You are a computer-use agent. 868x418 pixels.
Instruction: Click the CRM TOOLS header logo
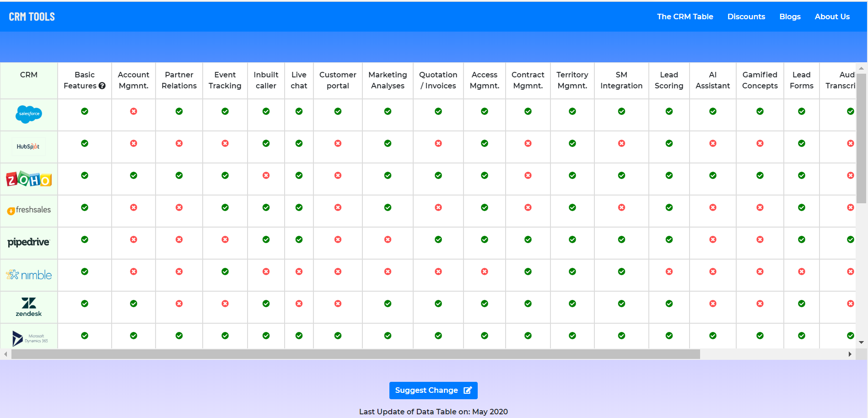tap(31, 16)
